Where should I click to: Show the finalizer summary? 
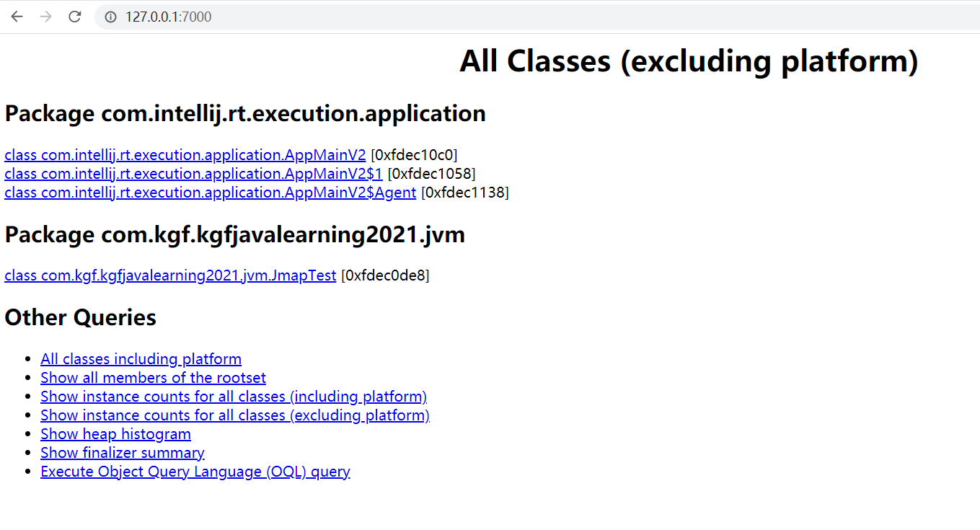click(122, 452)
